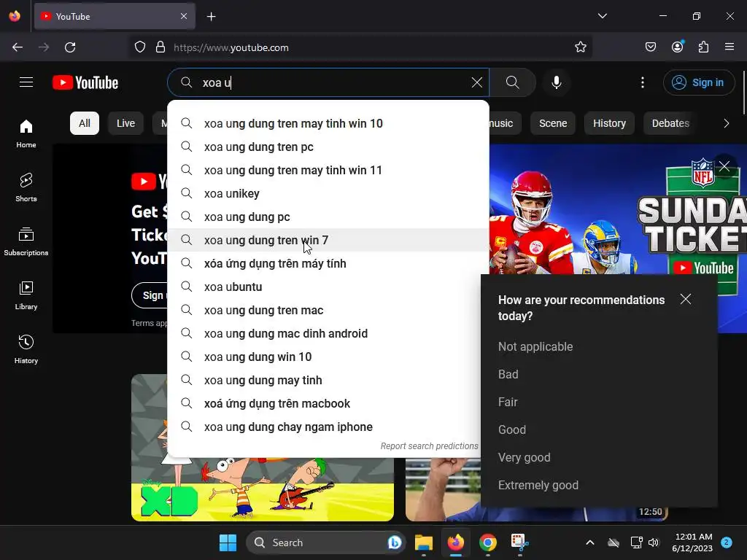Choose suggestion 'xoa ung dung may tinh'
Viewport: 747px width, 560px height.
pyautogui.click(x=324, y=380)
